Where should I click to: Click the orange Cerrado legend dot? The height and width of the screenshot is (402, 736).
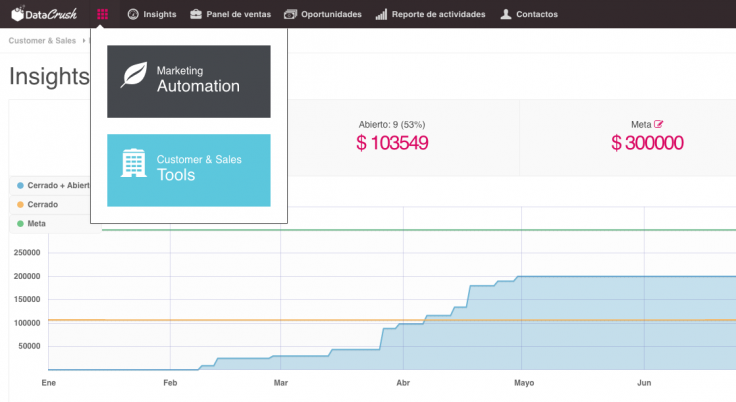[20, 204]
